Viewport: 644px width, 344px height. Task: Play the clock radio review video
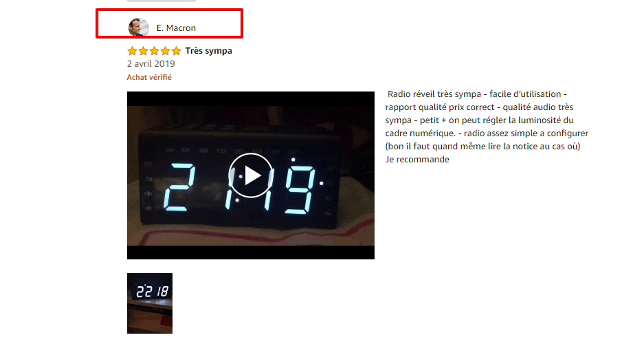251,175
